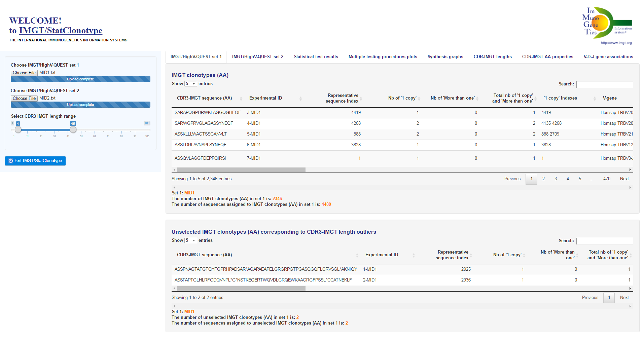Viewport: 644px width, 338px height.
Task: Open Show entries dropdown for unselected clonotypes
Action: (x=190, y=240)
